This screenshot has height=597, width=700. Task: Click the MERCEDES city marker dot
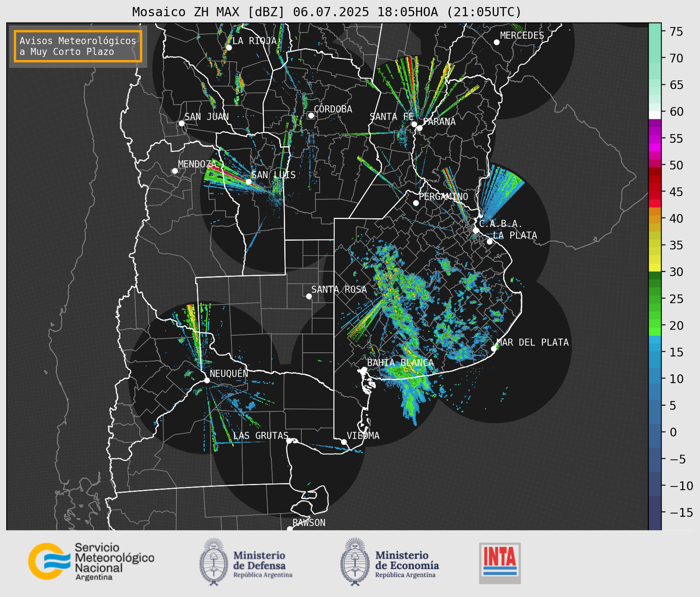(496, 42)
